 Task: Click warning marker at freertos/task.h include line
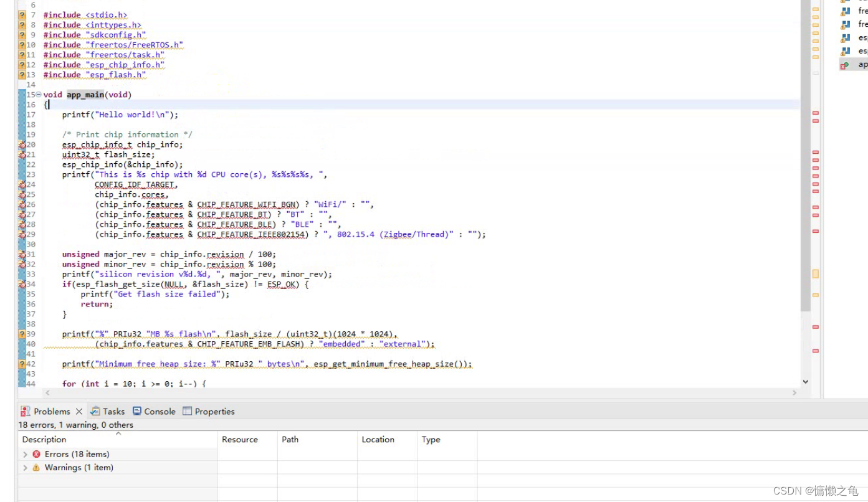point(22,55)
